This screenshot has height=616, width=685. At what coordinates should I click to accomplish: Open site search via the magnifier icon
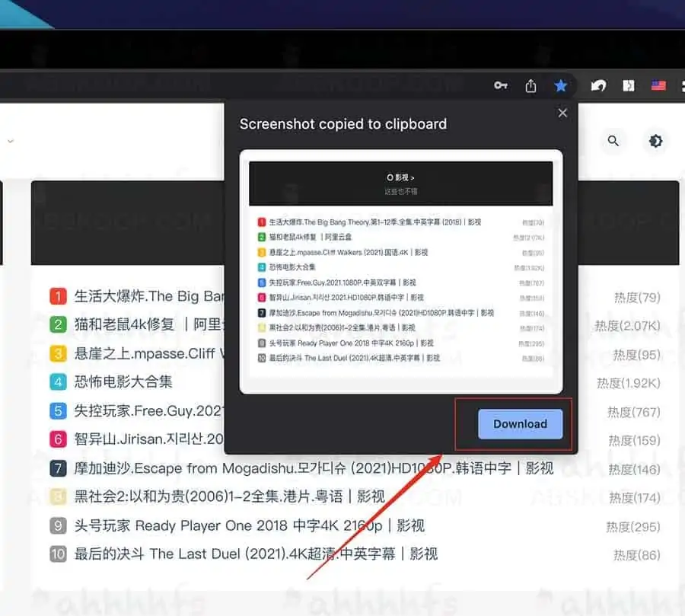pyautogui.click(x=613, y=141)
